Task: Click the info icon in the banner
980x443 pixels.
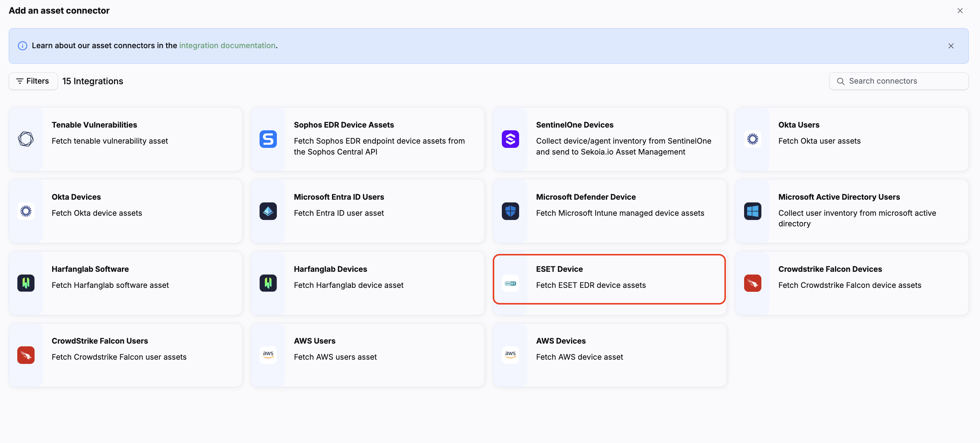Action: tap(22, 46)
